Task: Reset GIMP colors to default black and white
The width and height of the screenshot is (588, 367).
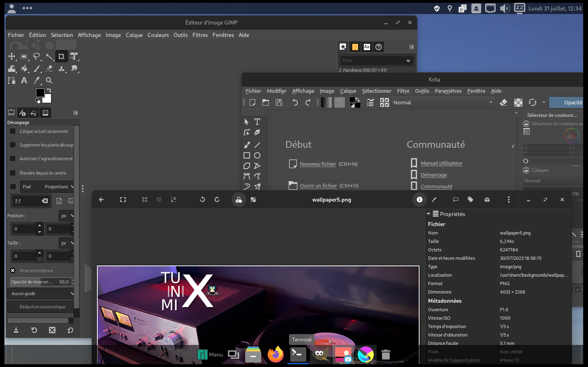Action: point(38,100)
